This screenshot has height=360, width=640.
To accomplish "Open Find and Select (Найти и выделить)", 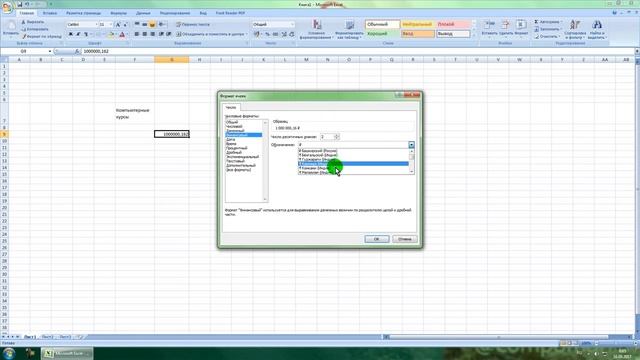I will tap(597, 29).
